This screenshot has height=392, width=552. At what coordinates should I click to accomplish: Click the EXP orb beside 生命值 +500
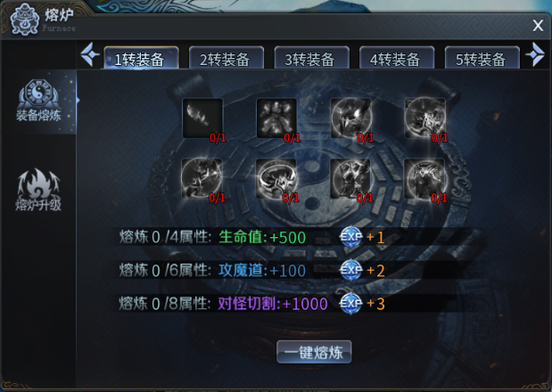coord(350,237)
